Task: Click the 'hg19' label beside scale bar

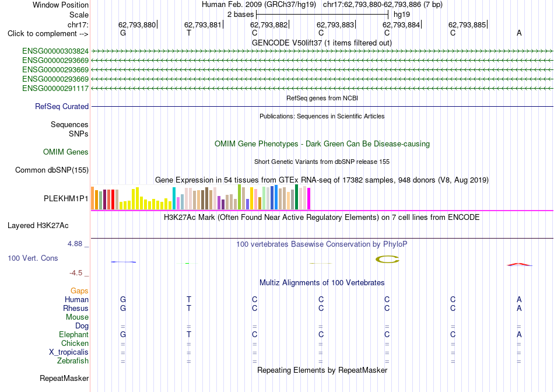Action: (402, 15)
